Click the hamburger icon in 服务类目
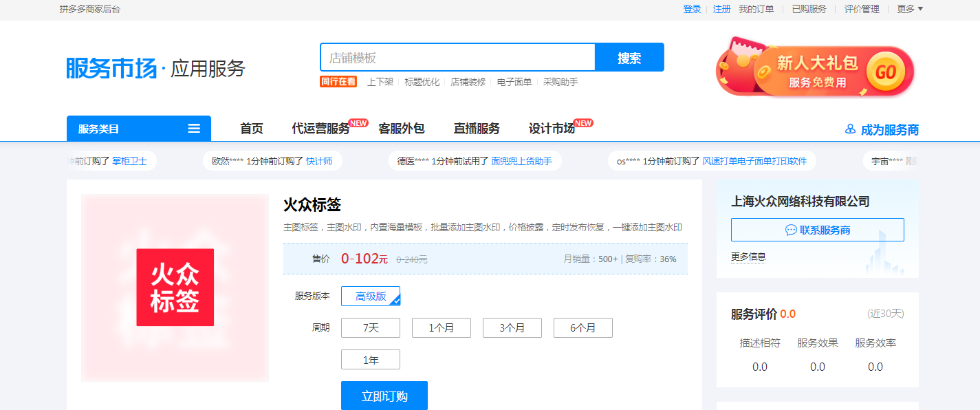980x410 pixels. click(x=194, y=129)
